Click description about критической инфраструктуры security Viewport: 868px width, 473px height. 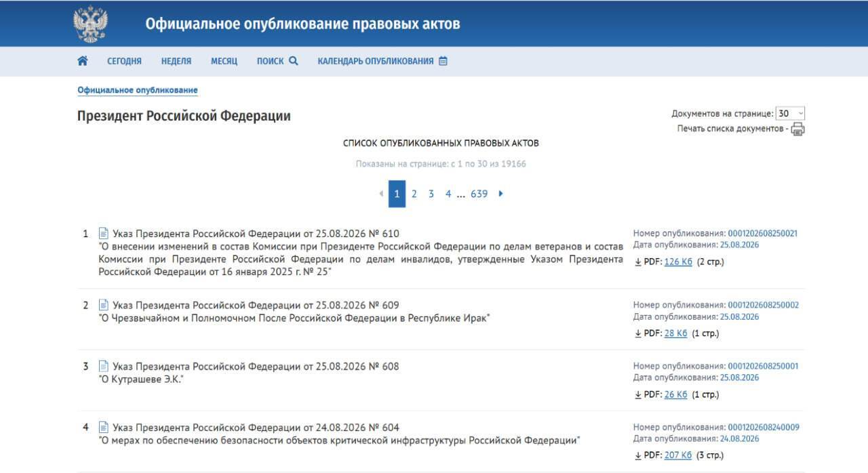(339, 440)
